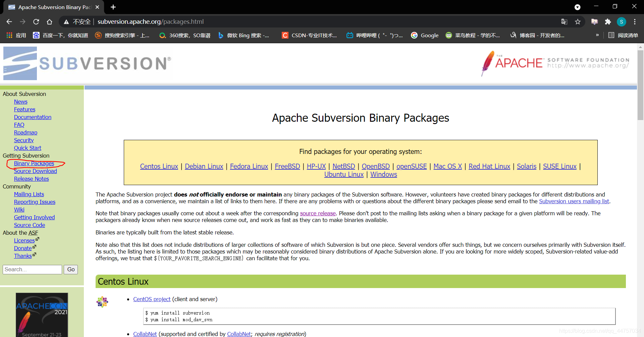Open the Windows packages link
This screenshot has height=337, width=644.
coord(383,174)
